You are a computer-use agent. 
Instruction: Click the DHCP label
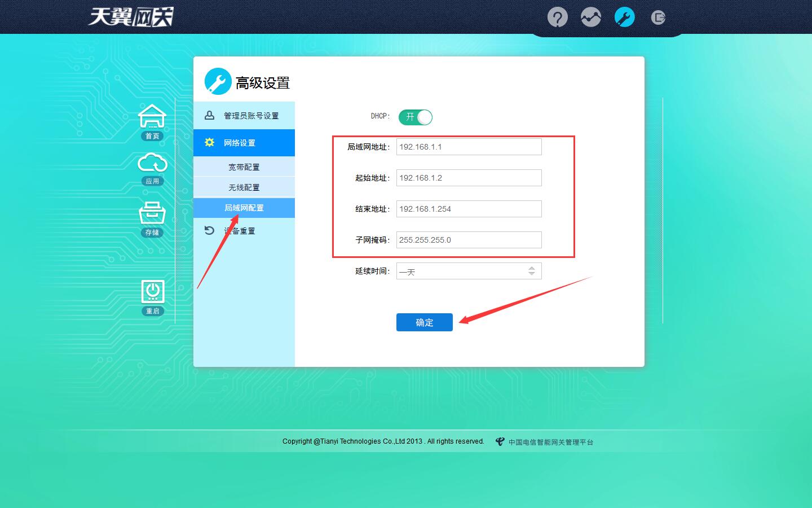pos(380,116)
